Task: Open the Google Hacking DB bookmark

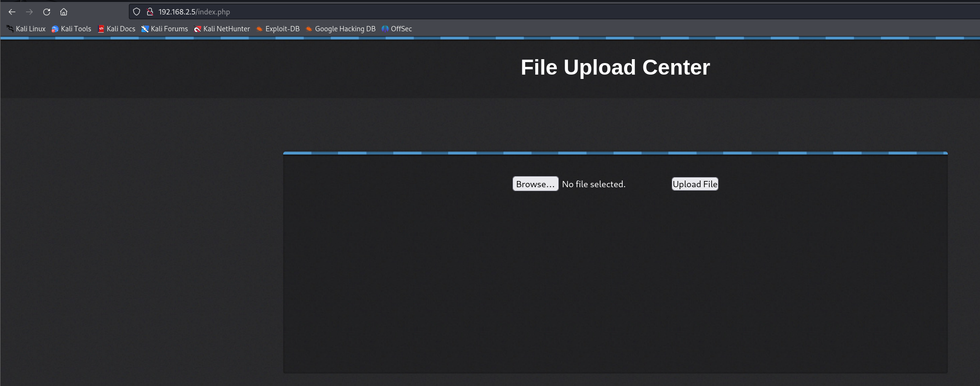Action: (340, 29)
